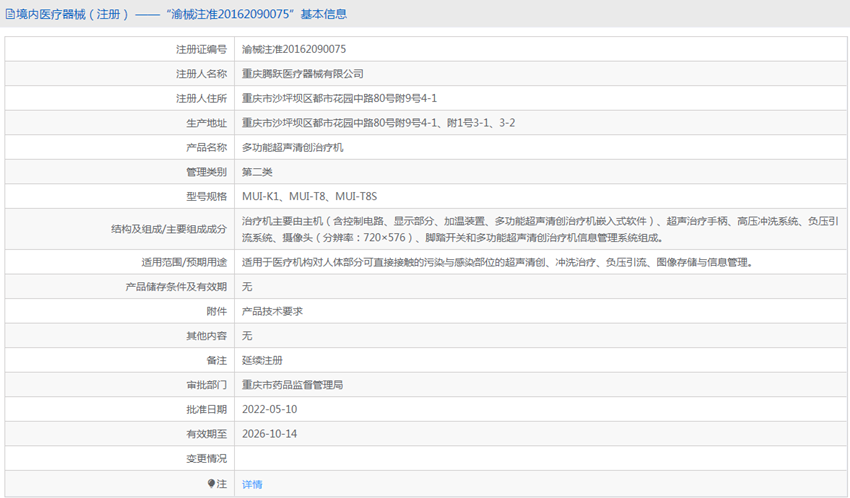Click the 适用范围 intended use description
Image resolution: width=850 pixels, height=498 pixels.
(498, 262)
